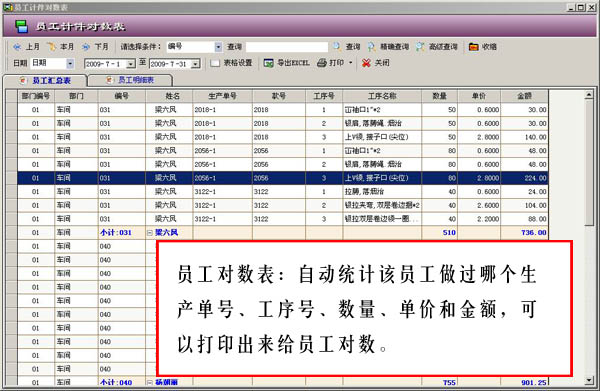Open end date picker 2009-7-31
Image resolution: width=600 pixels, height=391 pixels.
coord(196,64)
